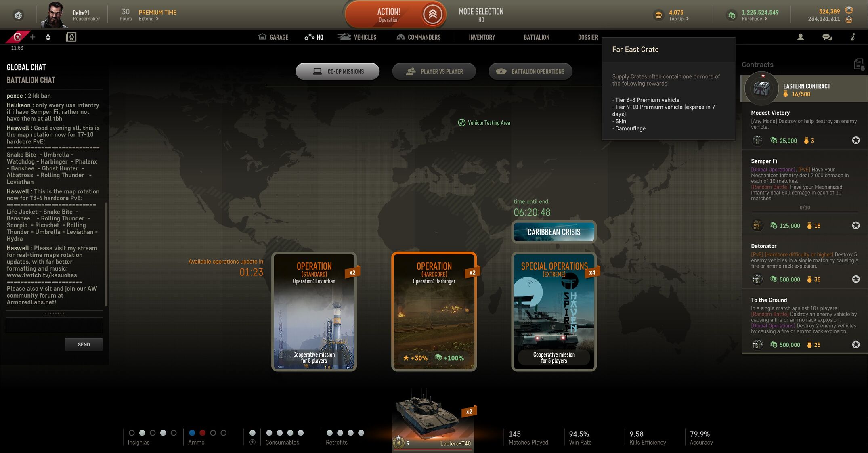868x453 pixels.
Task: Open the friends/contacts person icon
Action: click(800, 37)
